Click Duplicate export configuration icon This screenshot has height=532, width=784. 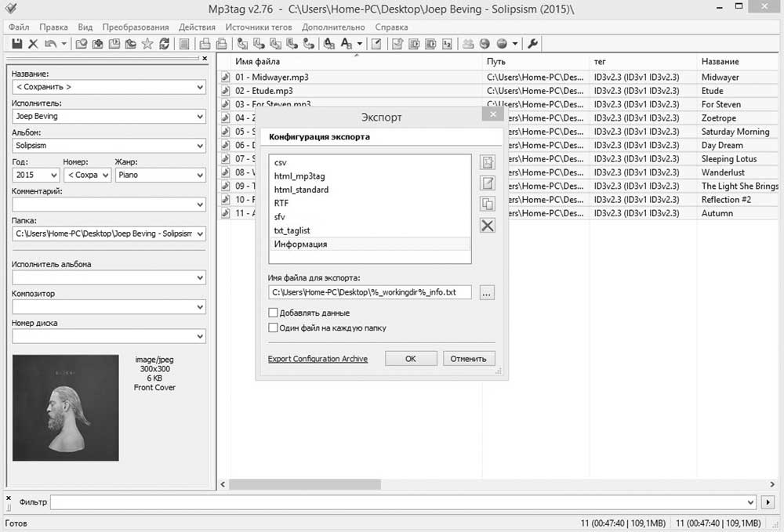pyautogui.click(x=488, y=204)
